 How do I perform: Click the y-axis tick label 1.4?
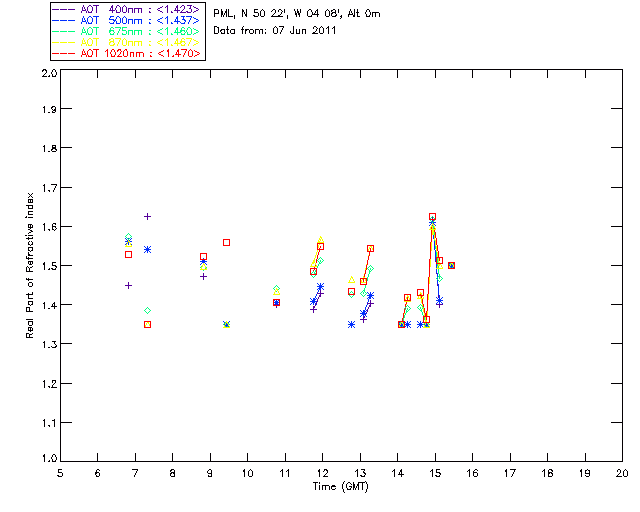point(49,305)
